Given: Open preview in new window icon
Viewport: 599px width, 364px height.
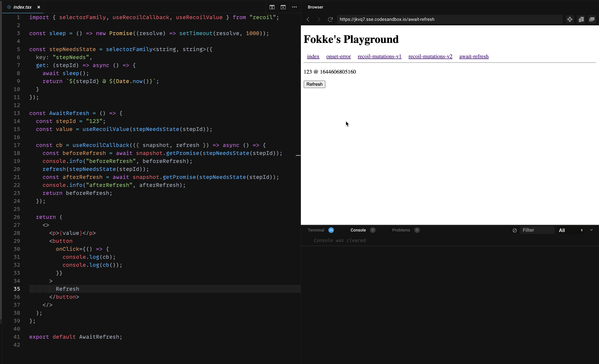Looking at the screenshot, I should coord(592,19).
